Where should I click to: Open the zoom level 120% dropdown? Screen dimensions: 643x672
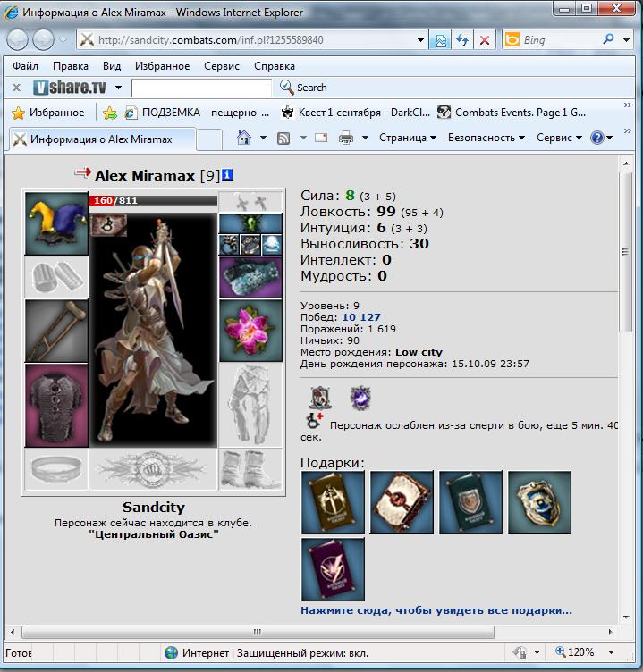coord(612,652)
